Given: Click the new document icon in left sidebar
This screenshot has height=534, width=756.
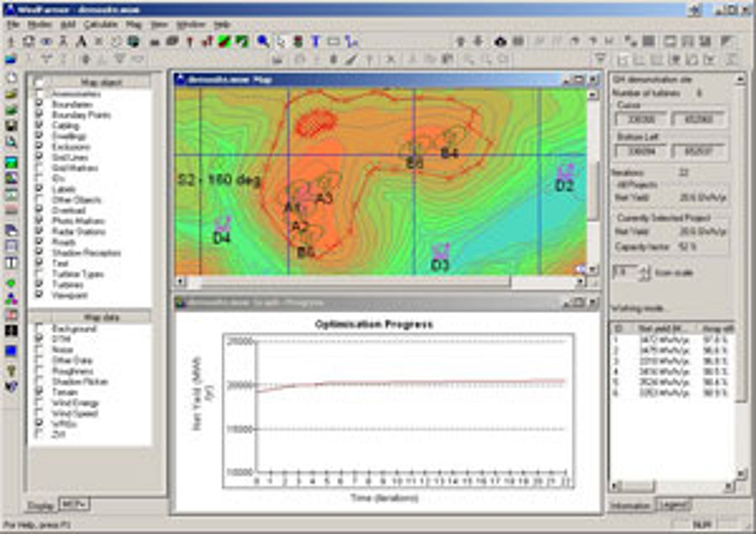Looking at the screenshot, I should [11, 77].
